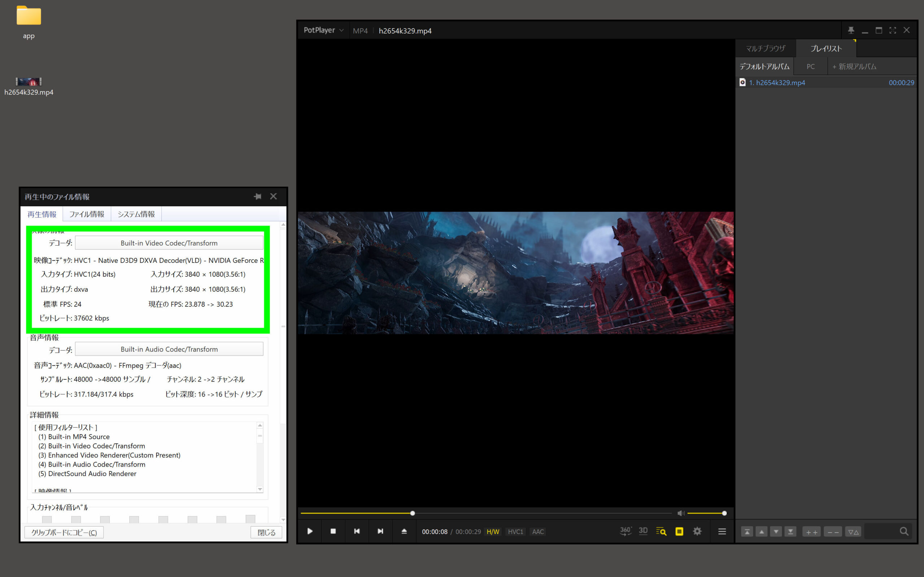This screenshot has height=577, width=924.
Task: Open the PotPlayer main menu dropdown
Action: point(323,30)
